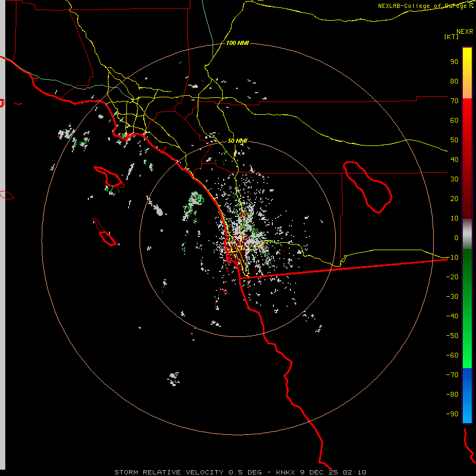Click the 50 value on the velocity scale
This screenshot has width=476, height=476.
[x=454, y=140]
